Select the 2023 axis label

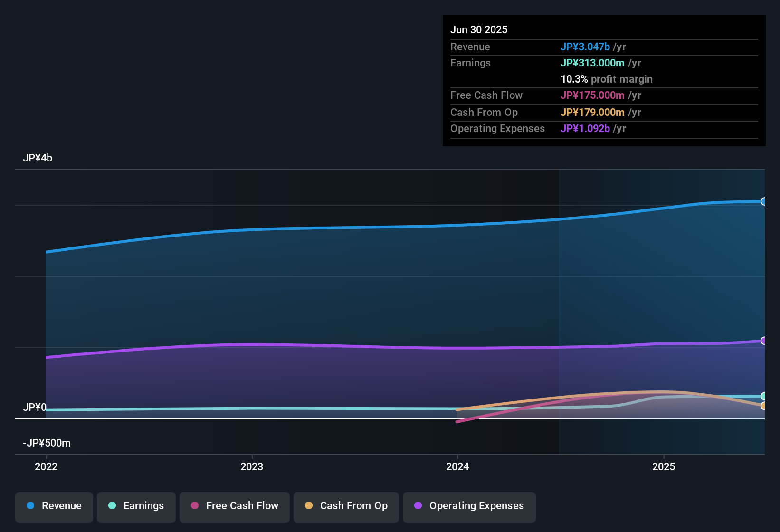tap(252, 466)
